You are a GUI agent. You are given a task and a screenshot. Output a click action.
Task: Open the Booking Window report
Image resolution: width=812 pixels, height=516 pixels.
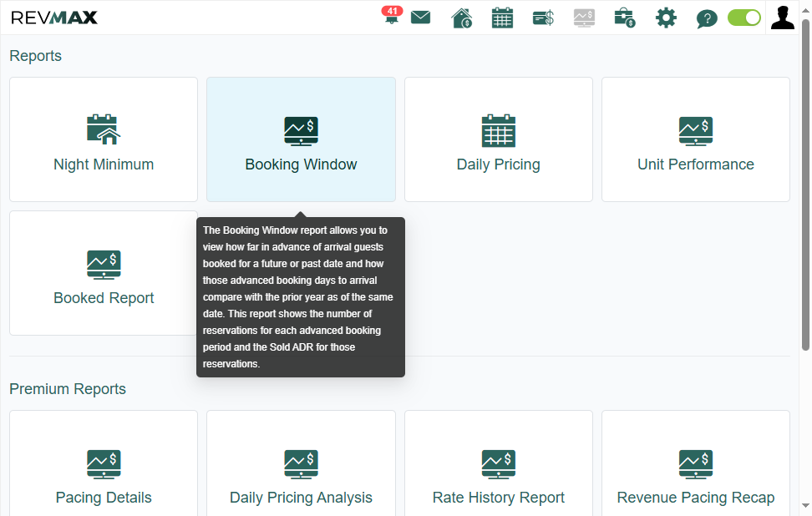pyautogui.click(x=301, y=139)
